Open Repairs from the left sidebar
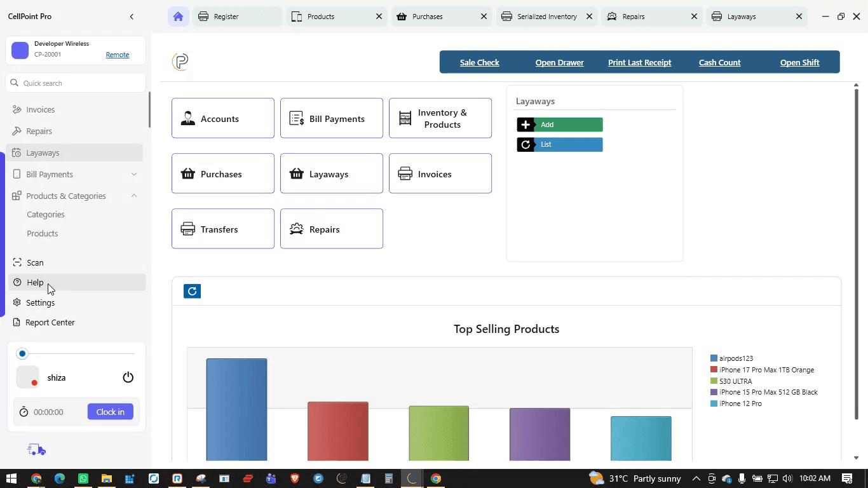 pos(75,131)
